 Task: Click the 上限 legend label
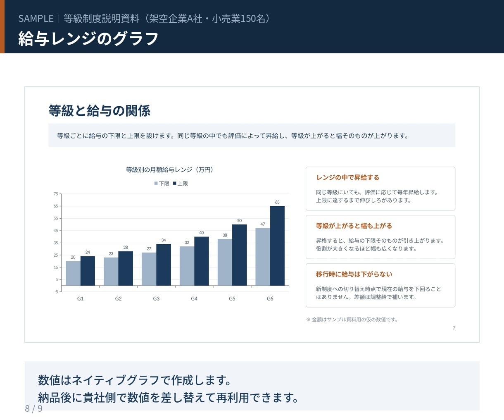183,184
